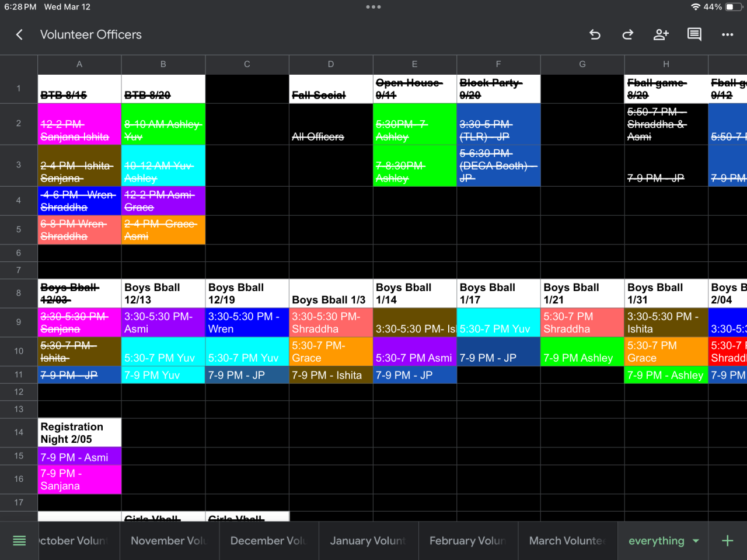Redo the last undone edit

point(628,35)
